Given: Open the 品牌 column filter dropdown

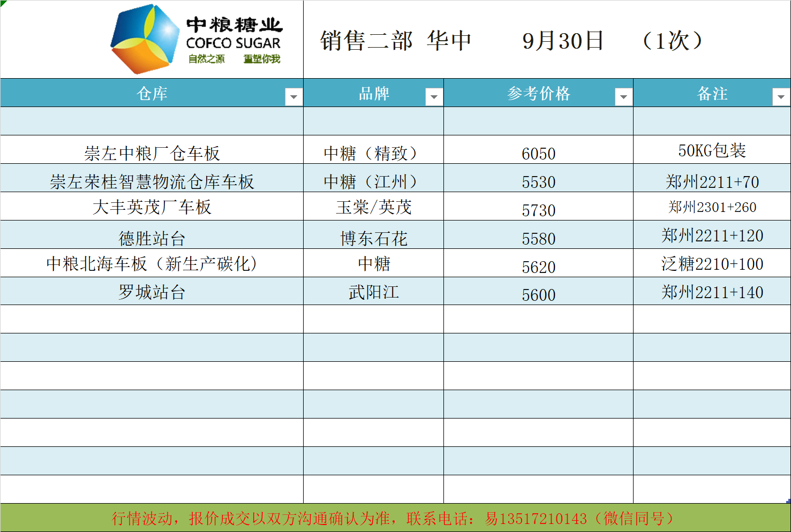Looking at the screenshot, I should coord(434,97).
